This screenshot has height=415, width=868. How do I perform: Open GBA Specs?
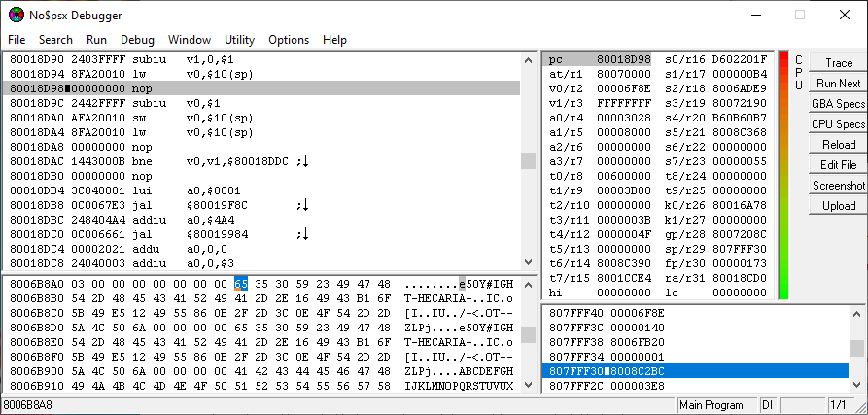(838, 104)
